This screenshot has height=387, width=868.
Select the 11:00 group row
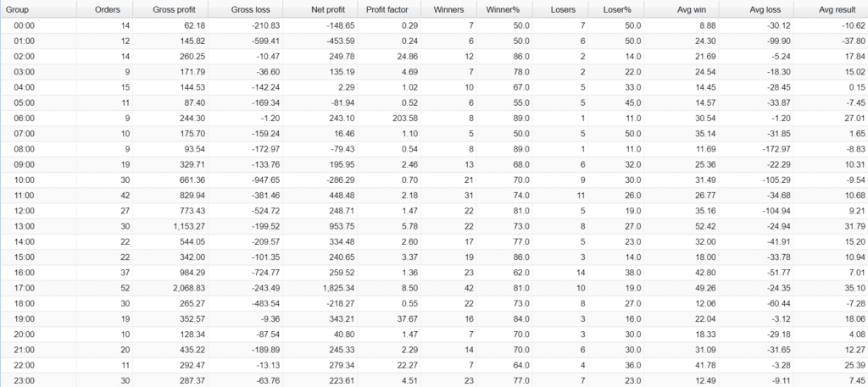[434, 196]
